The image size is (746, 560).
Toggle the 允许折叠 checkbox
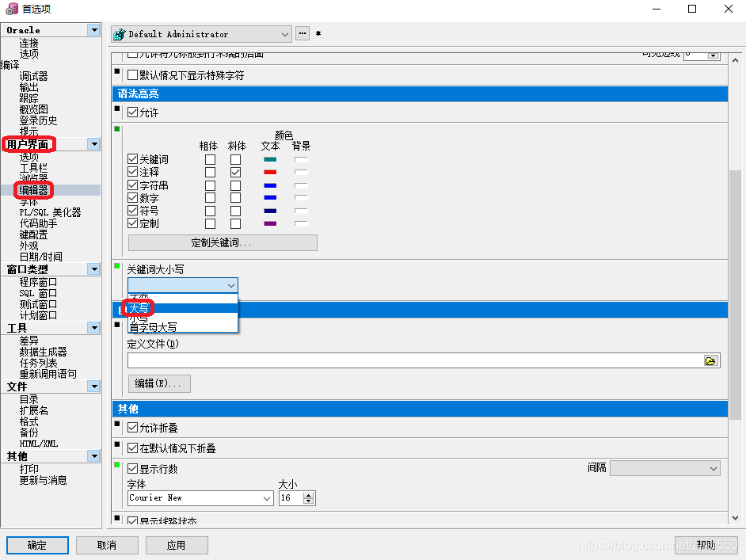click(x=133, y=428)
